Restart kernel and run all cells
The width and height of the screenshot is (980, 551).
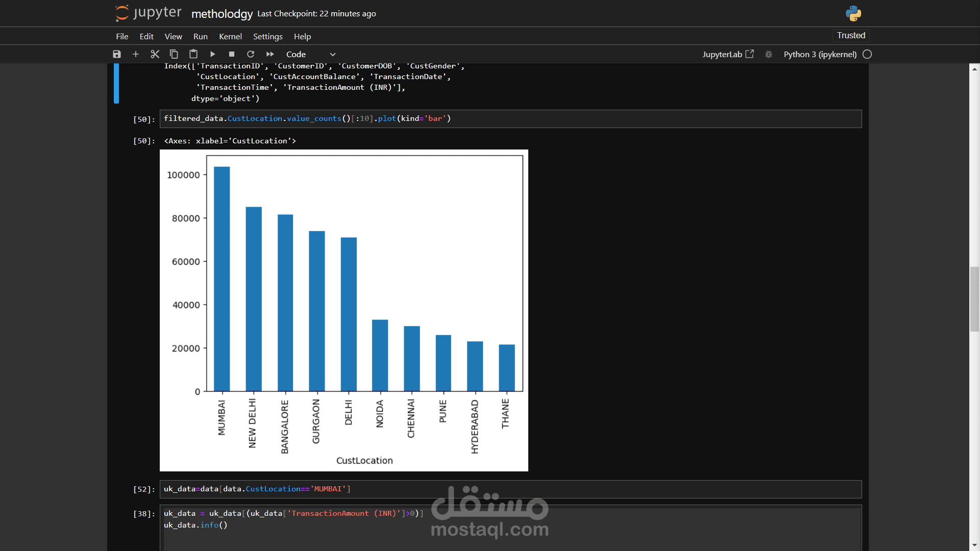pos(270,54)
